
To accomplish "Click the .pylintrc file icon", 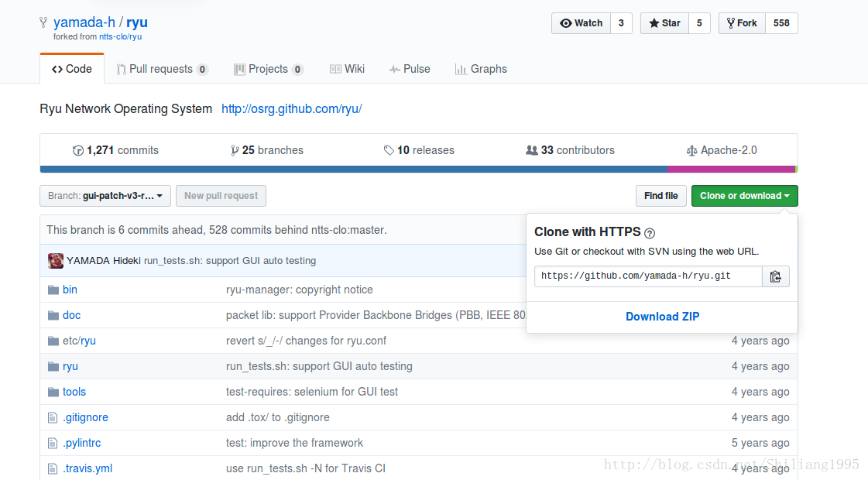I will click(x=53, y=443).
